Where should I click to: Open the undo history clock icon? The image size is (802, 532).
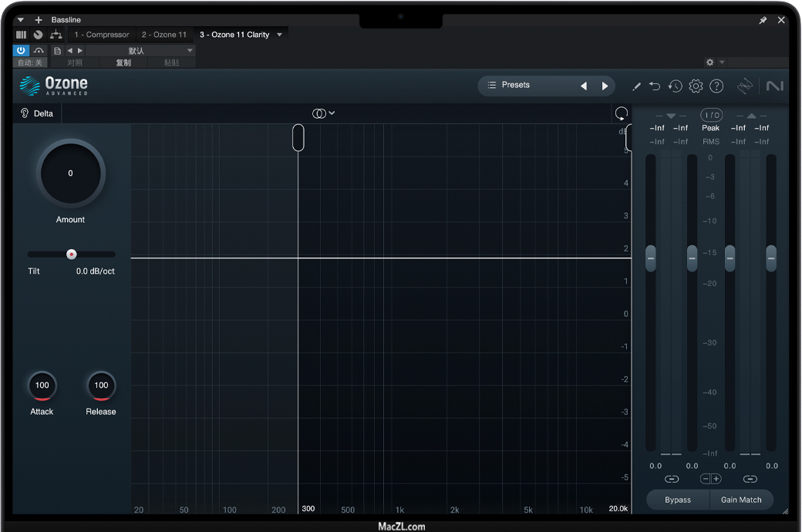click(675, 86)
